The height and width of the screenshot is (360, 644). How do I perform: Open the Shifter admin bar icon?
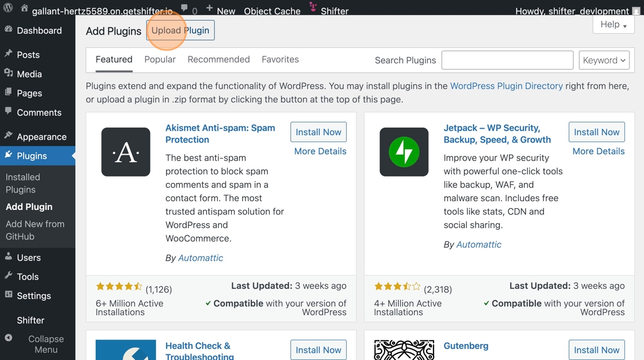[313, 7]
